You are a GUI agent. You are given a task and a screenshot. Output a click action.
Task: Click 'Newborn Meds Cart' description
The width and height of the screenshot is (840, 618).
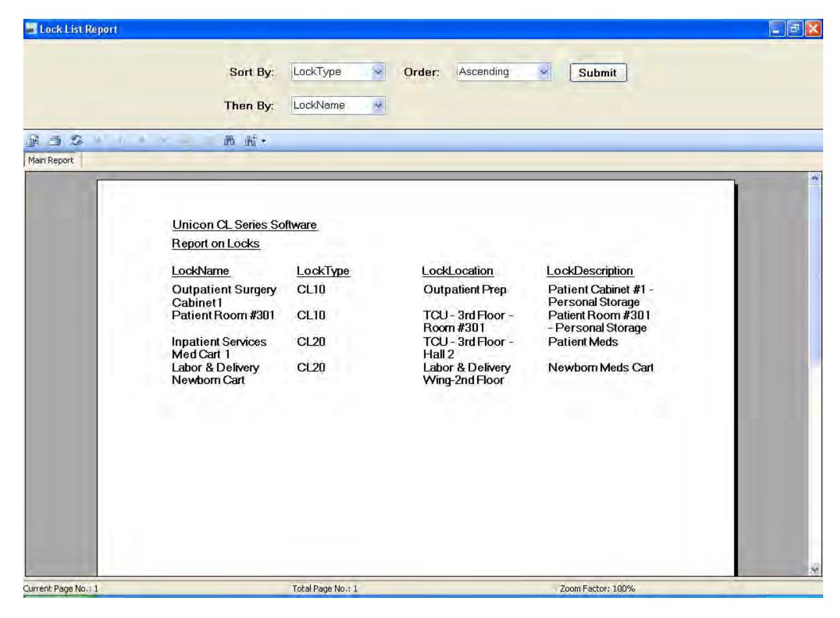click(x=600, y=367)
